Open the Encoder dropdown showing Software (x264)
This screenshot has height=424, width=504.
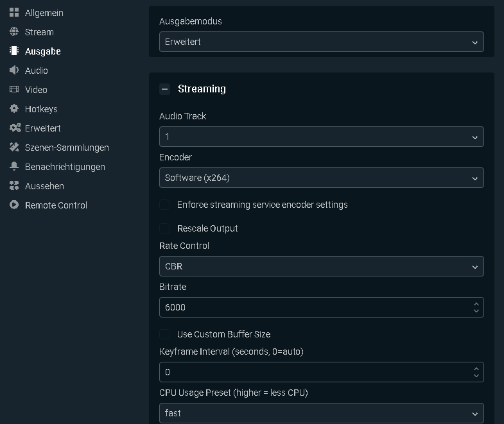(321, 178)
